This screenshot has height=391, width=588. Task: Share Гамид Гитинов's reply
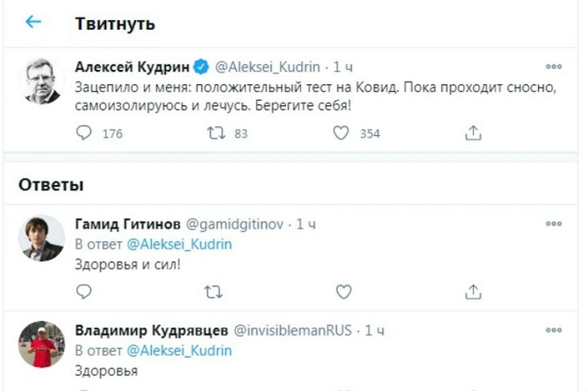pyautogui.click(x=473, y=291)
